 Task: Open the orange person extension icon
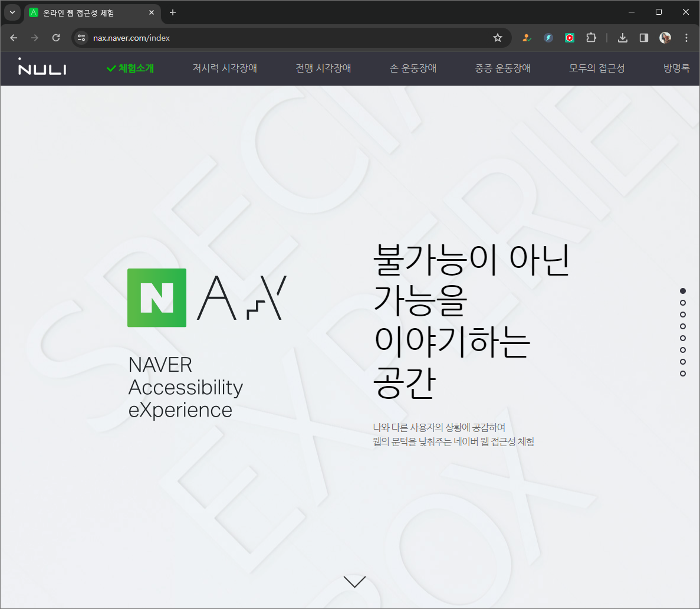[x=527, y=38]
